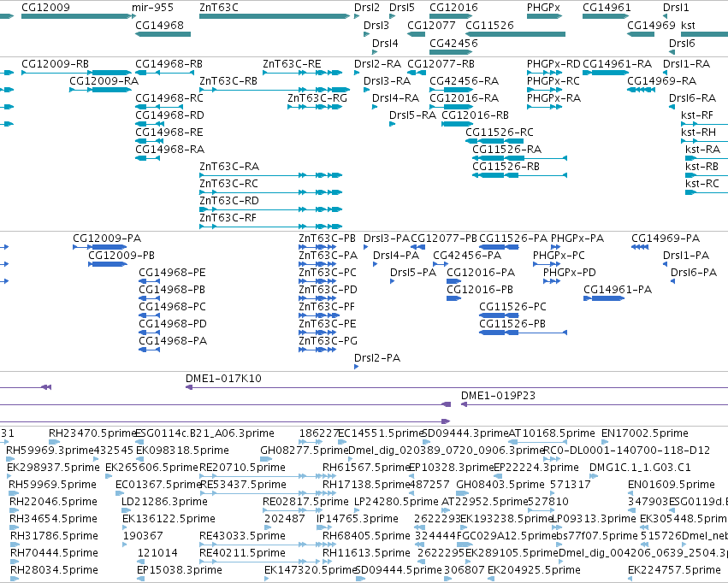The height and width of the screenshot is (583, 728).
Task: Click transcript kst-RC label
Action: click(x=702, y=184)
